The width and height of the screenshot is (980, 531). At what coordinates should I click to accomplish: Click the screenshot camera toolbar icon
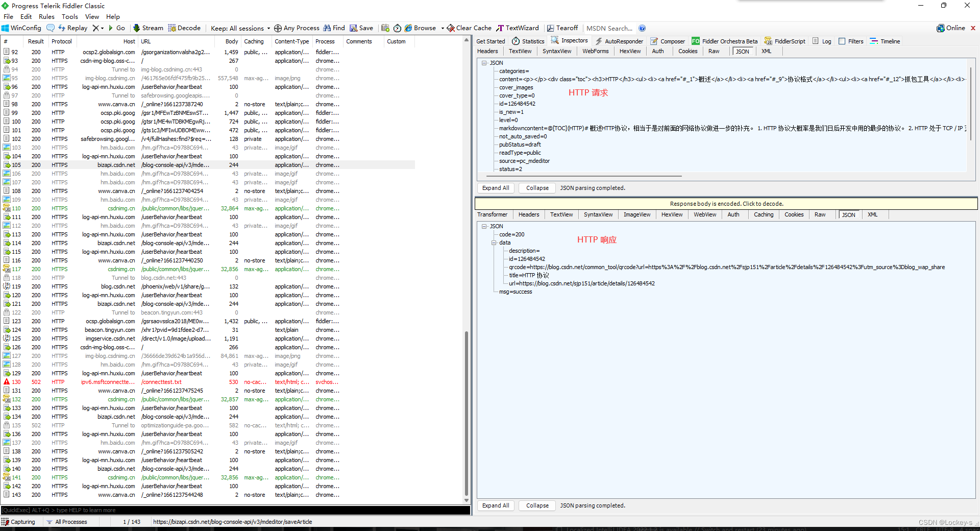point(385,28)
